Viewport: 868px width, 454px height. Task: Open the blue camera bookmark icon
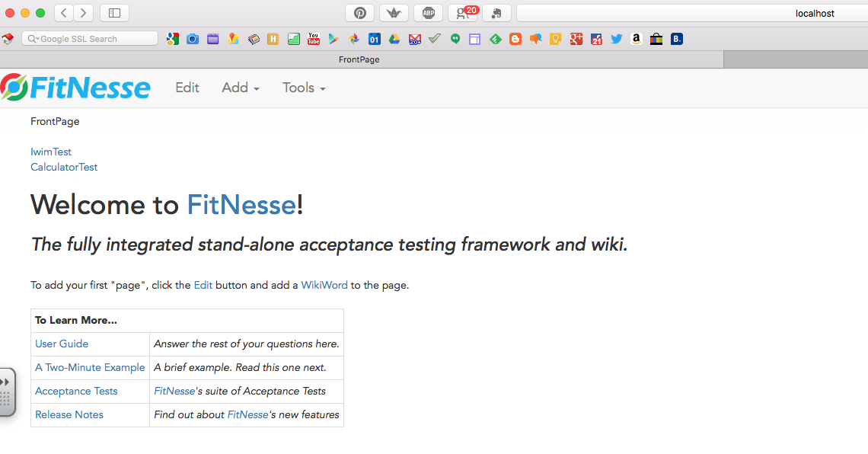(x=193, y=39)
